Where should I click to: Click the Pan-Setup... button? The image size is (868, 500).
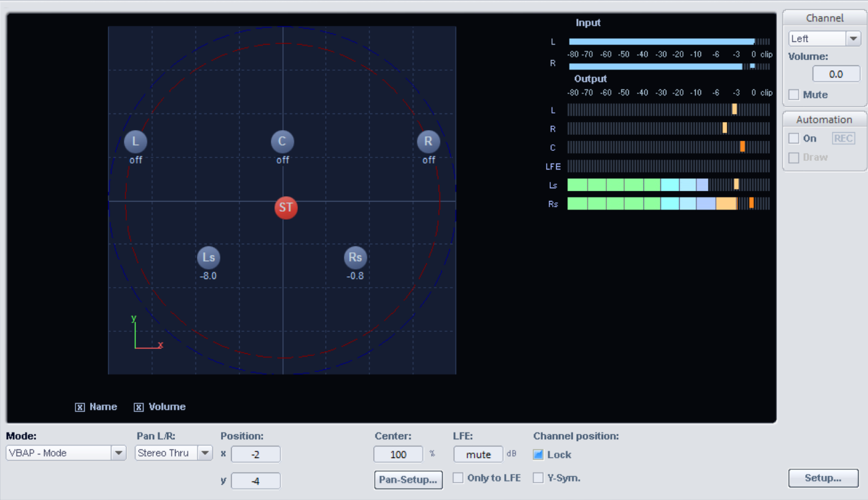(408, 479)
